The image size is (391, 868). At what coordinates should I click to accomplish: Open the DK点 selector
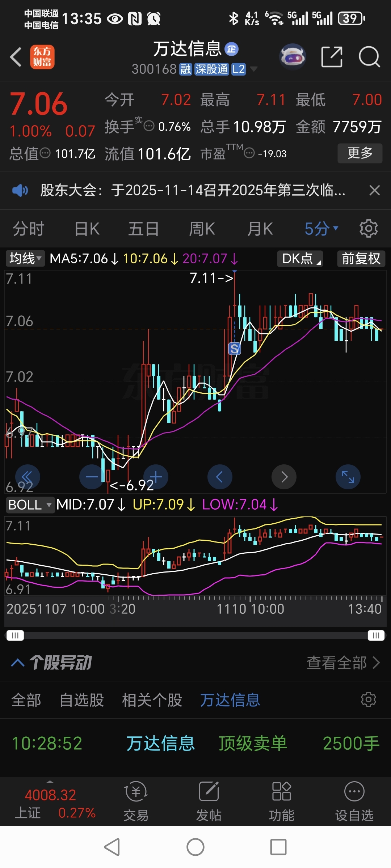point(300,259)
